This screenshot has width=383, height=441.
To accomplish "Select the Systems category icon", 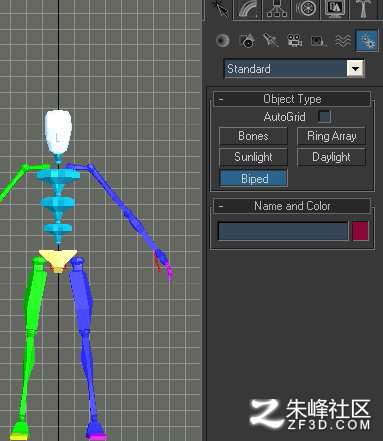I will [367, 41].
